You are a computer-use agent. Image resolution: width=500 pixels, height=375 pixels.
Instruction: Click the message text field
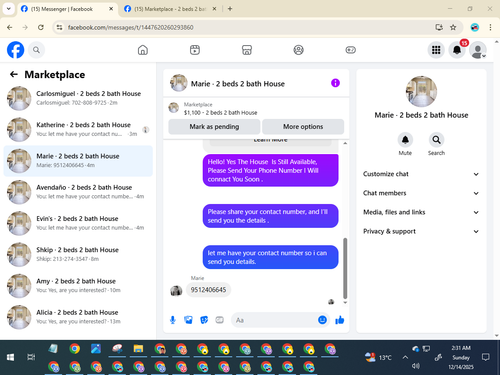pos(275,320)
